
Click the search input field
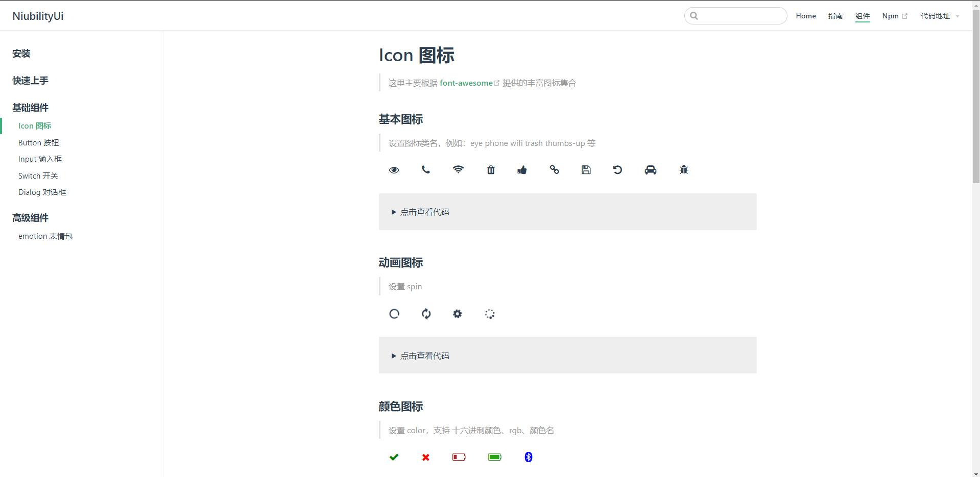click(735, 16)
